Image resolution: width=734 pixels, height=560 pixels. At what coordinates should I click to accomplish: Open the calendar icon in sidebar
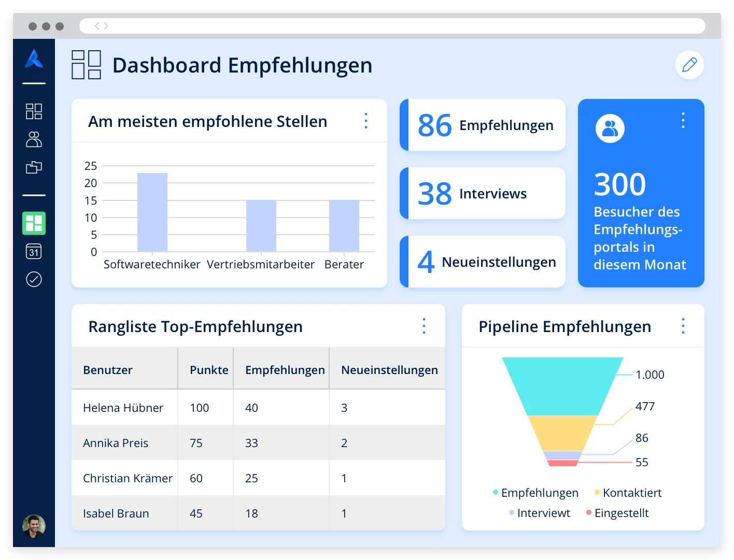[x=34, y=252]
